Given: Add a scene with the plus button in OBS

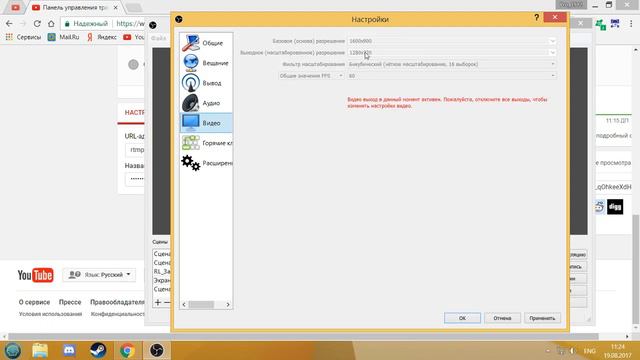Looking at the screenshot, I should tap(158, 302).
